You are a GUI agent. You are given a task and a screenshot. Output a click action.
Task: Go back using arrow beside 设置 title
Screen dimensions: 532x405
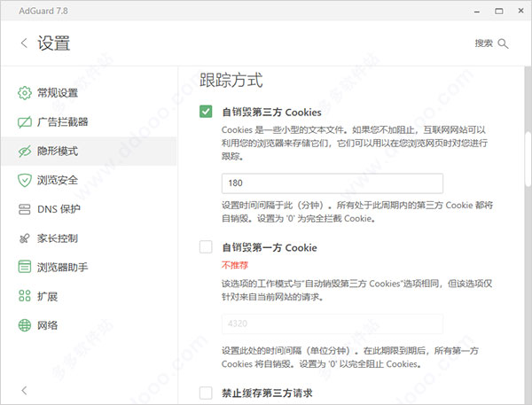24,43
